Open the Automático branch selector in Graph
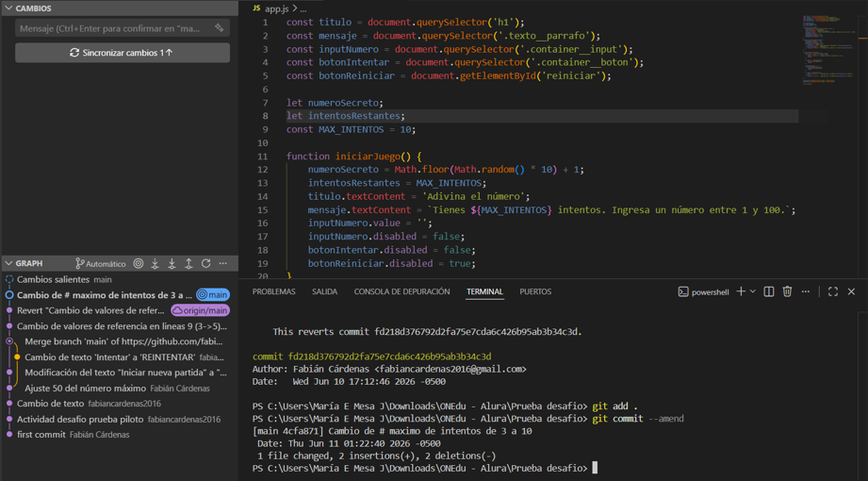Viewport: 868px width, 481px height. click(x=100, y=264)
